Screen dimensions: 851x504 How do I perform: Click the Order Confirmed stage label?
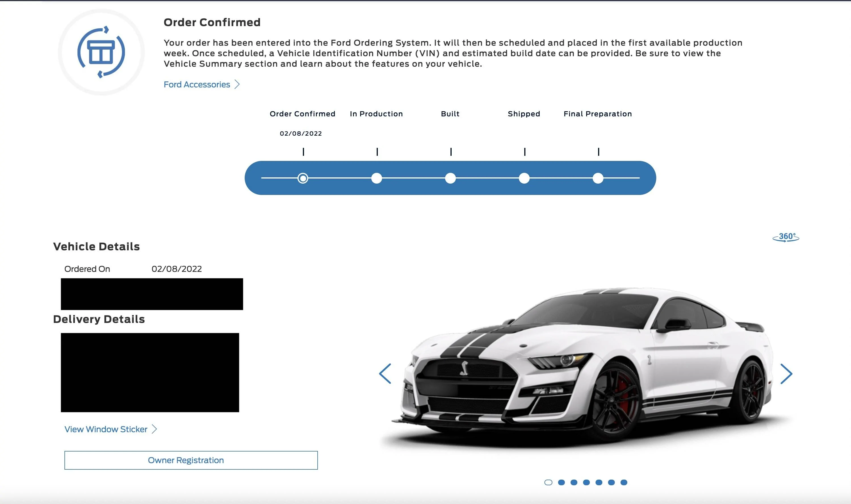302,114
